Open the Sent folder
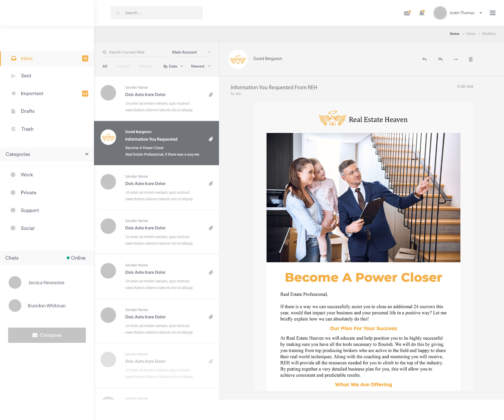The height and width of the screenshot is (420, 504). (26, 76)
